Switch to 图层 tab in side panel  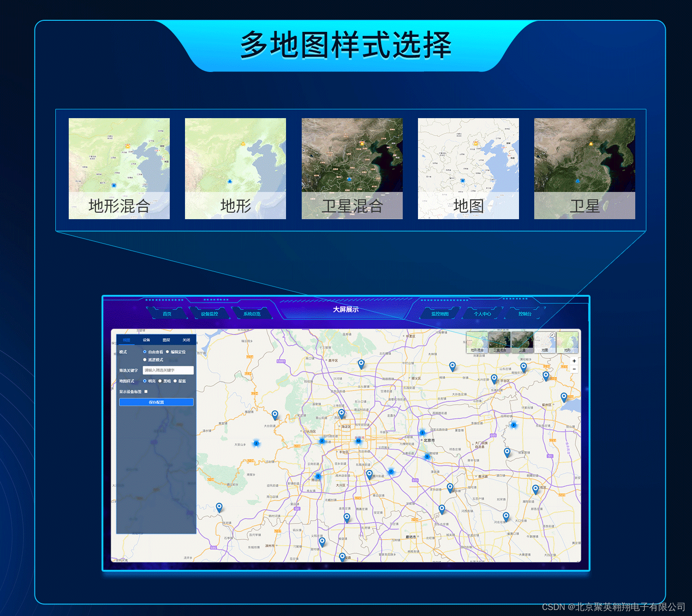166,340
